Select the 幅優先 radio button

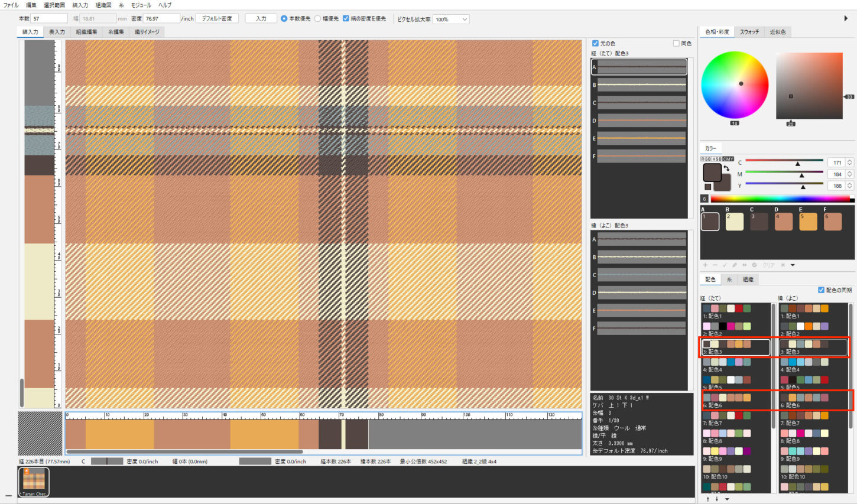coord(317,19)
